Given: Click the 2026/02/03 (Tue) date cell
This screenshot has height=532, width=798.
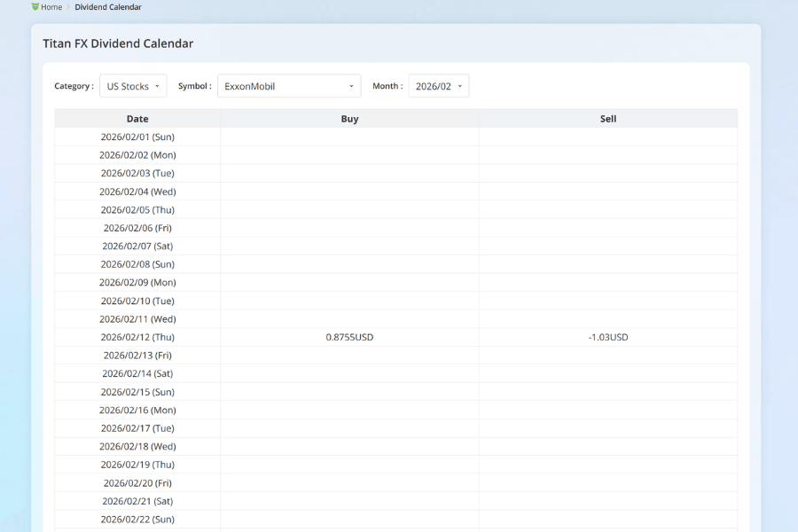Looking at the screenshot, I should [x=137, y=173].
